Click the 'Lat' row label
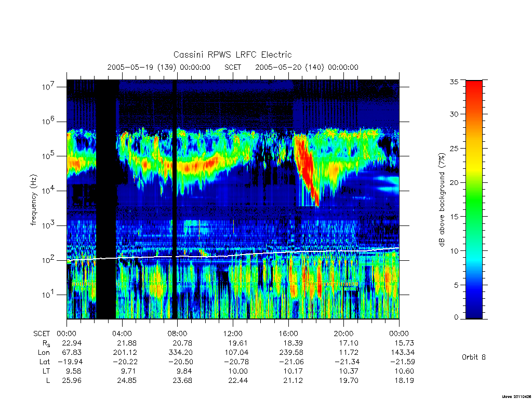The image size is (532, 399). [45, 362]
